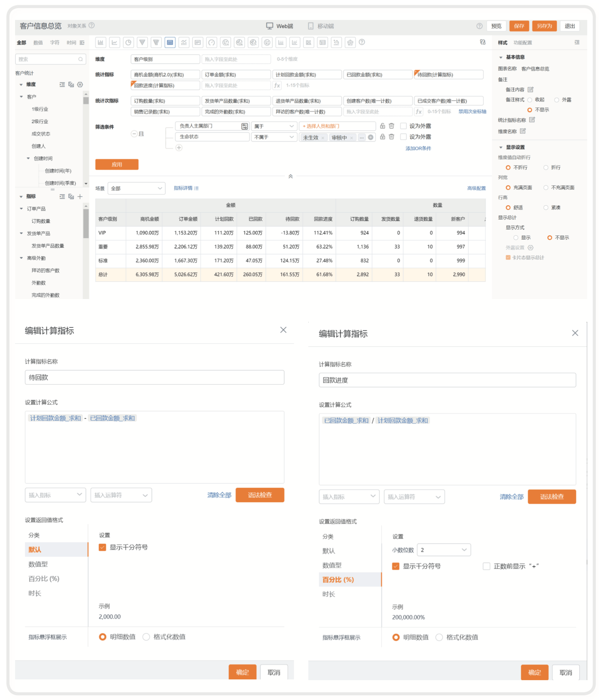Select 显示 radio under 显示方式
Viewport: 599px width, 700px height.
pyautogui.click(x=516, y=238)
